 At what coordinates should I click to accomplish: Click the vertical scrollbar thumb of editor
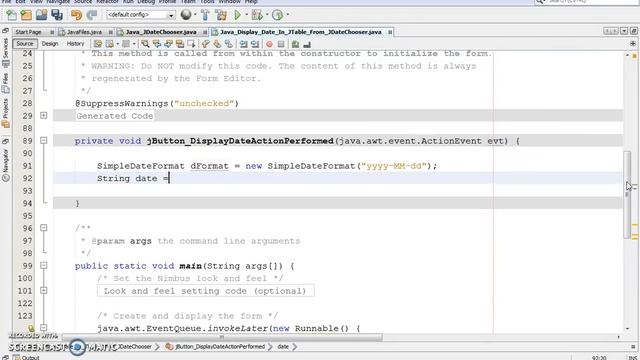(627, 194)
